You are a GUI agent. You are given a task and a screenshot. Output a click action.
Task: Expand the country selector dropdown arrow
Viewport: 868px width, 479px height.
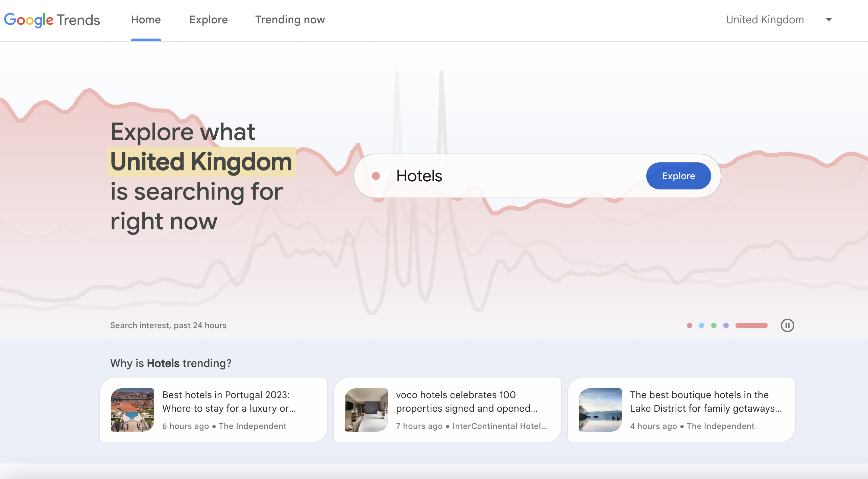click(x=829, y=20)
